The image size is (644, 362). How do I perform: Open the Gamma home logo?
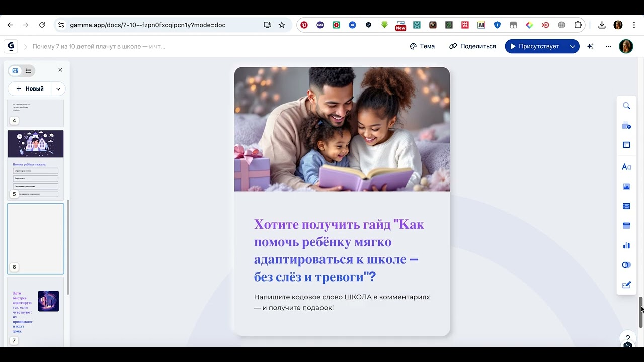coord(11,46)
